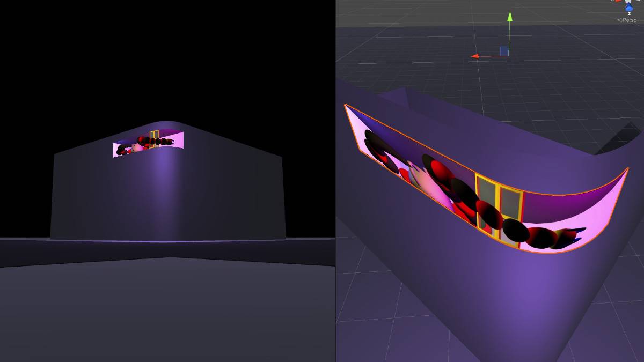Click the center cube of orientation gizmo

pyautogui.click(x=629, y=2)
